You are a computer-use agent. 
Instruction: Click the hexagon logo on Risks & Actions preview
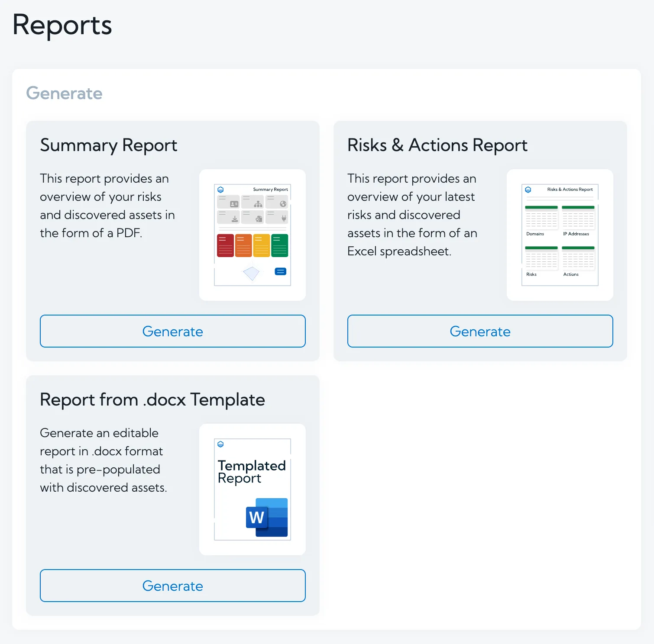528,189
